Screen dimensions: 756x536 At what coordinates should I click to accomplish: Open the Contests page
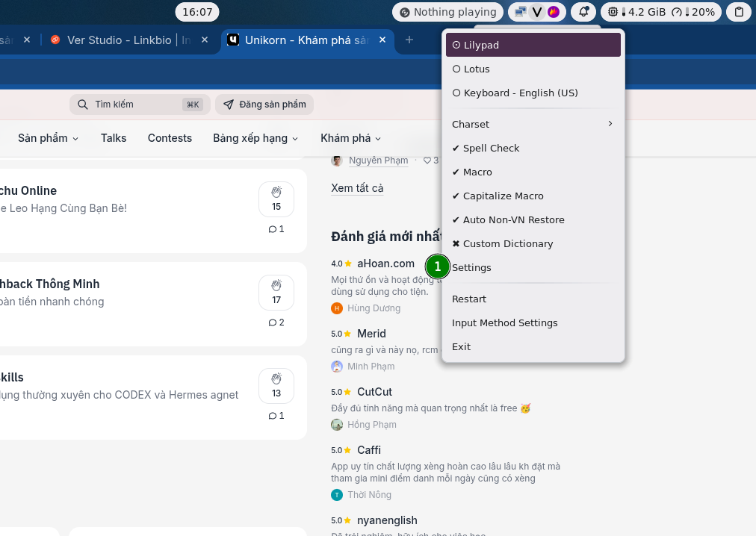pyautogui.click(x=170, y=138)
